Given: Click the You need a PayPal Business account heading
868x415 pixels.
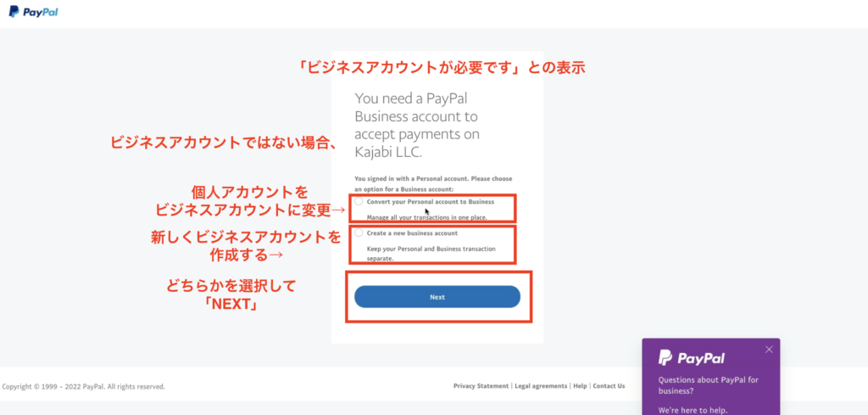Looking at the screenshot, I should pyautogui.click(x=417, y=125).
